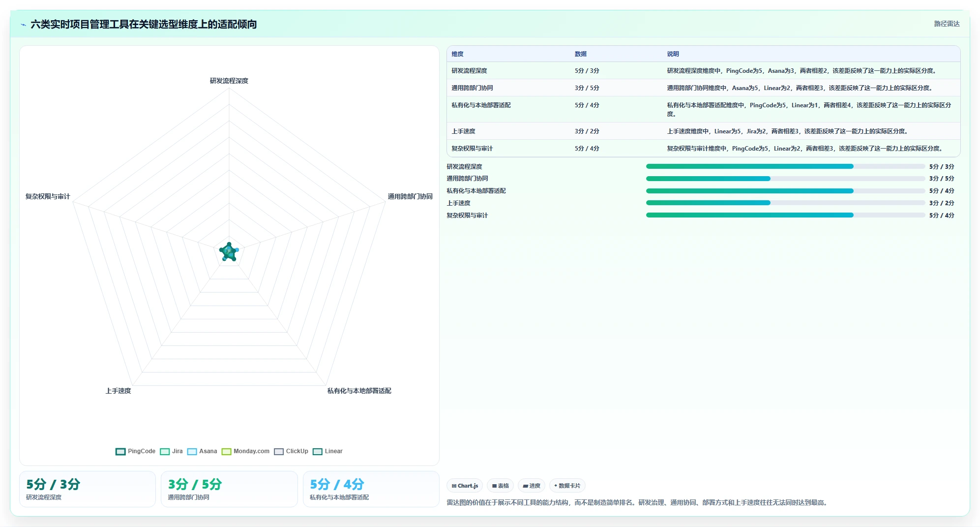The height and width of the screenshot is (527, 980).
Task: Click the 私有化与本地部署适配 radar axis label
Action: pyautogui.click(x=359, y=391)
